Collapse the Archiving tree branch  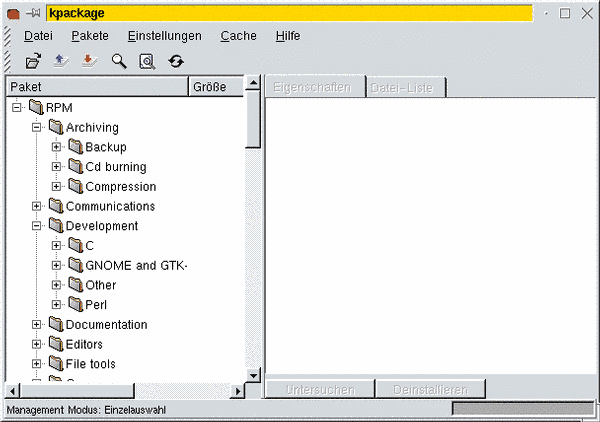[37, 128]
